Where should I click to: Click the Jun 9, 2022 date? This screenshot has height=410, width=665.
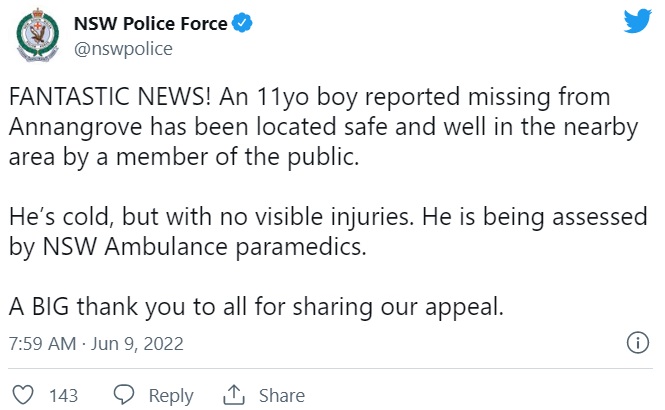click(x=136, y=343)
